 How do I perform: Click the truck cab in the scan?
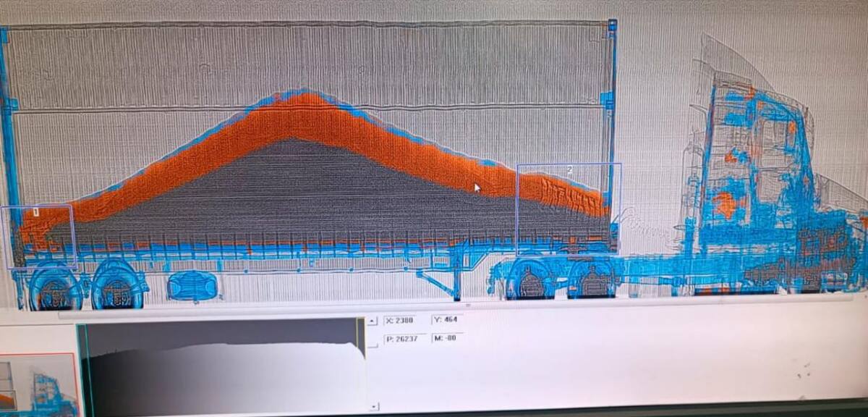[x=759, y=181]
